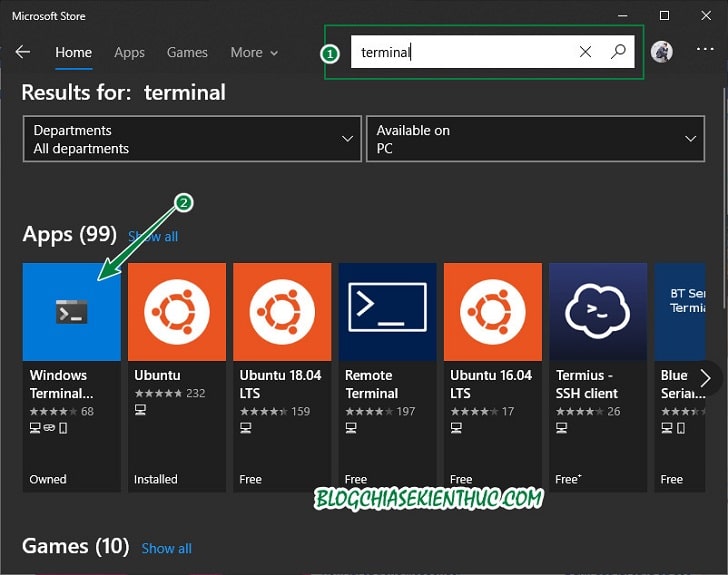This screenshot has width=728, height=575.
Task: Click the Remote Terminal 197 rating
Action: tap(380, 412)
